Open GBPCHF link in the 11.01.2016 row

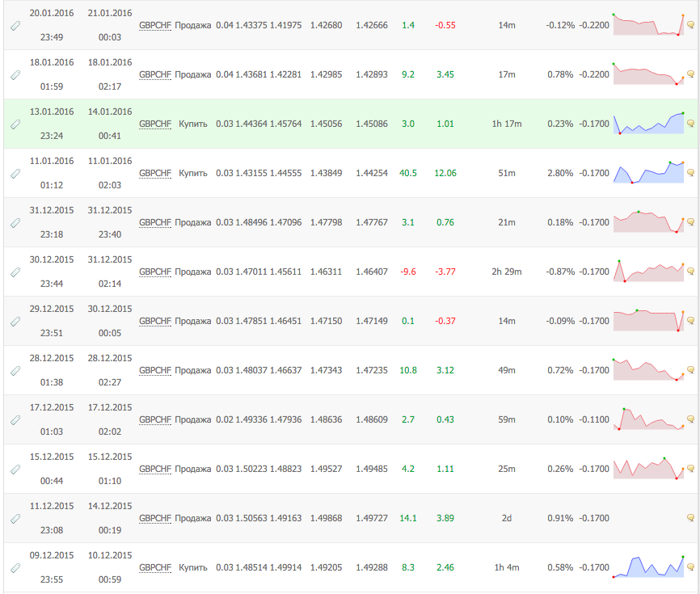pyautogui.click(x=155, y=173)
